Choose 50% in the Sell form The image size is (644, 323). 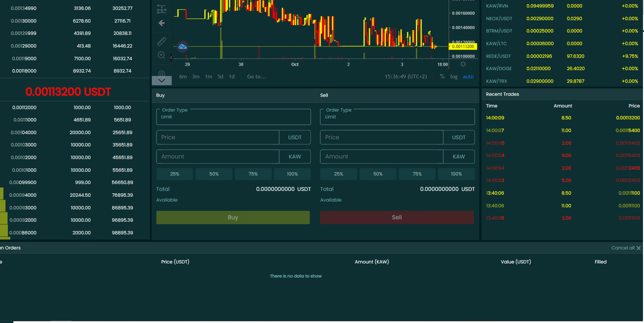(378, 174)
